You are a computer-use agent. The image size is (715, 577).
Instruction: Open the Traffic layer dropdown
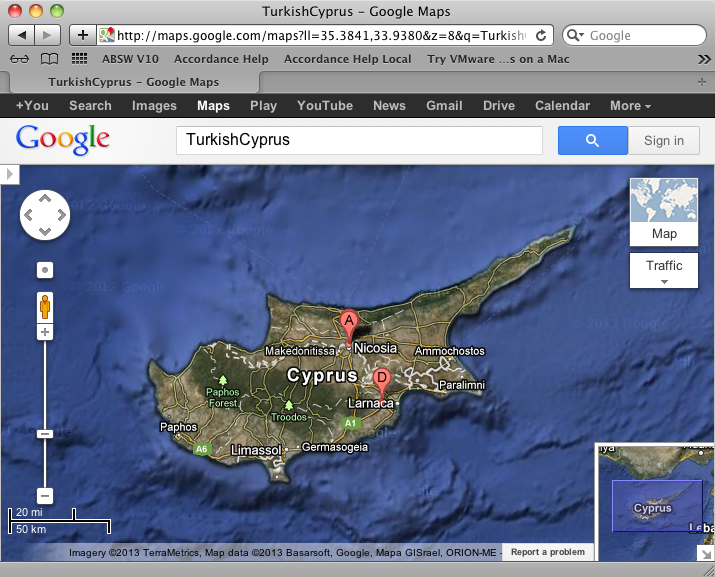(x=663, y=271)
